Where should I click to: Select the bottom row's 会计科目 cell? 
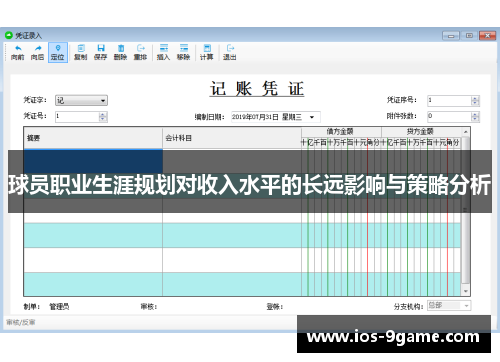point(232,284)
